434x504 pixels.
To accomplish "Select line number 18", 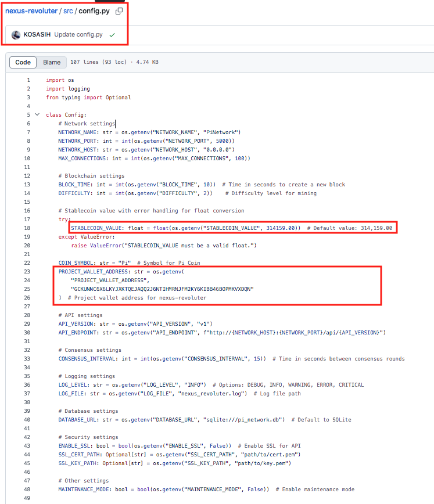I will pos(27,228).
